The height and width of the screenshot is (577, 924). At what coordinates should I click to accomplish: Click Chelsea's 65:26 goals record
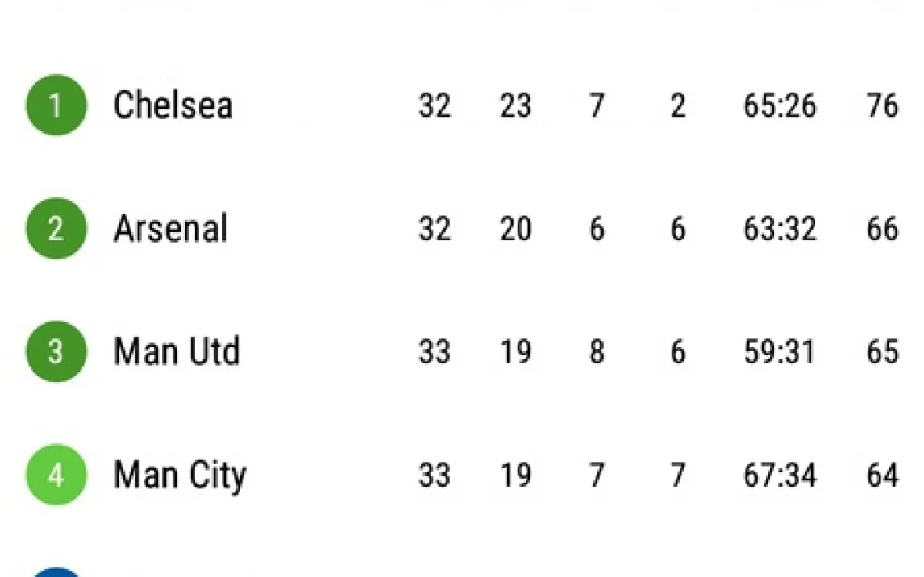tap(779, 106)
